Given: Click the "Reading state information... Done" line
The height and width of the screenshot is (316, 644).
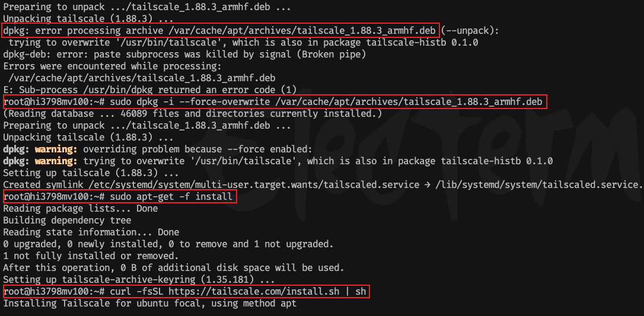Looking at the screenshot, I should (91, 232).
